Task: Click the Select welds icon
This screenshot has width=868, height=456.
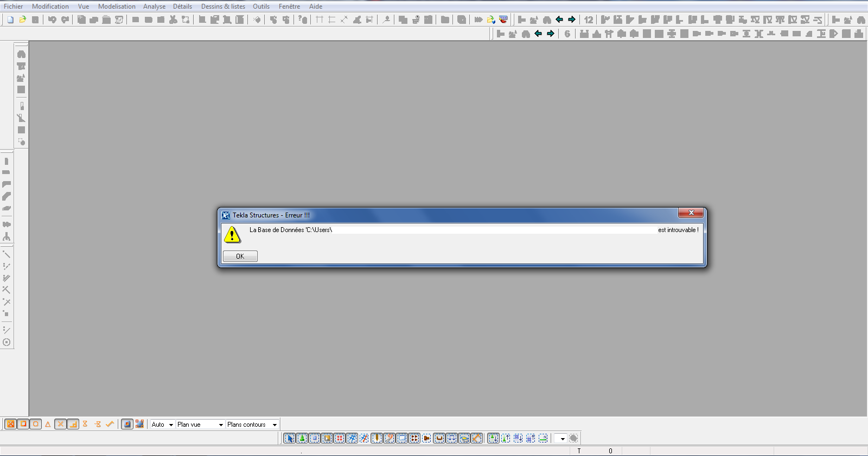Action: point(376,438)
